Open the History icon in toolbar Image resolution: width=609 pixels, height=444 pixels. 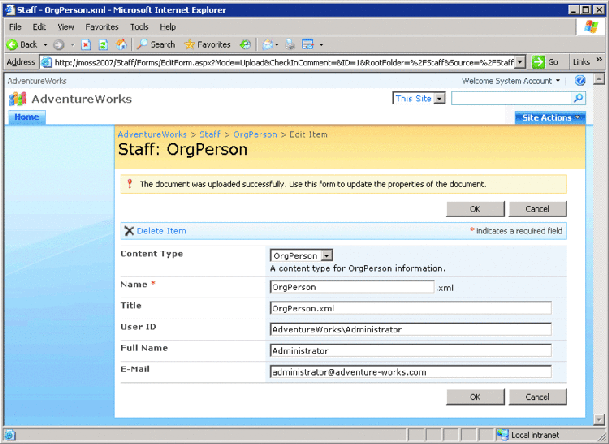coord(245,45)
